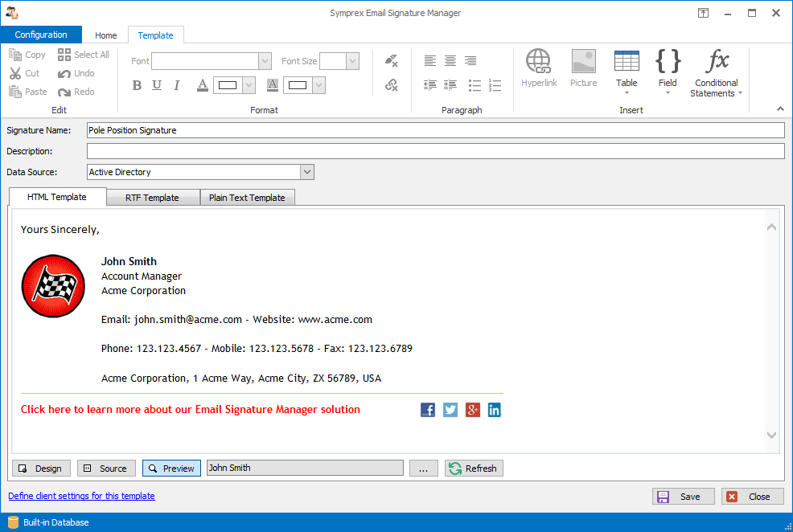This screenshot has height=532, width=793.
Task: Open the Data Source dropdown
Action: [307, 172]
